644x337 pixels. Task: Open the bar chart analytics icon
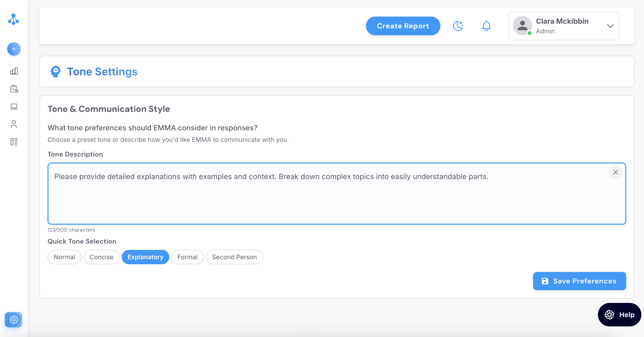point(14,71)
